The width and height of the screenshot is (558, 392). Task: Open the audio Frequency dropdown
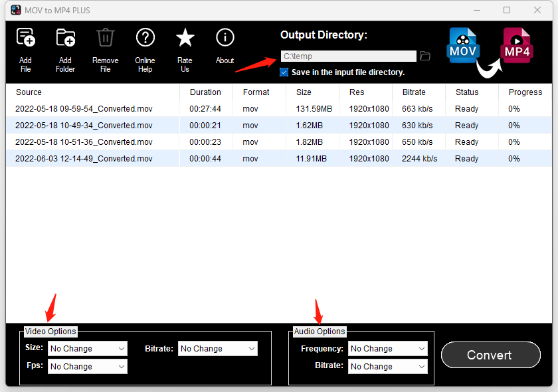[387, 348]
